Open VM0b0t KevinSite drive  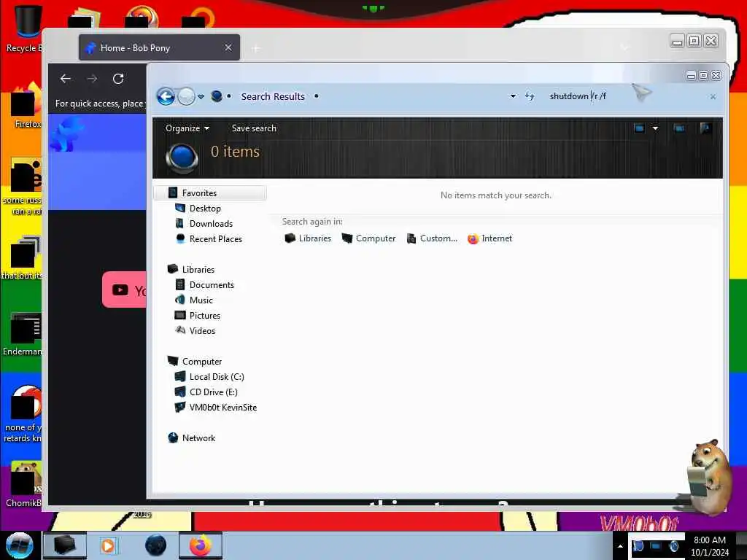tap(223, 407)
